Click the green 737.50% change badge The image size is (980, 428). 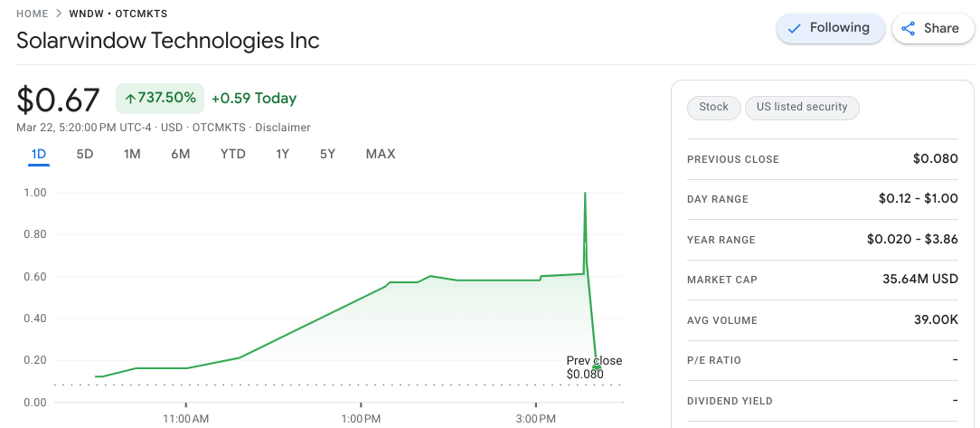[159, 99]
